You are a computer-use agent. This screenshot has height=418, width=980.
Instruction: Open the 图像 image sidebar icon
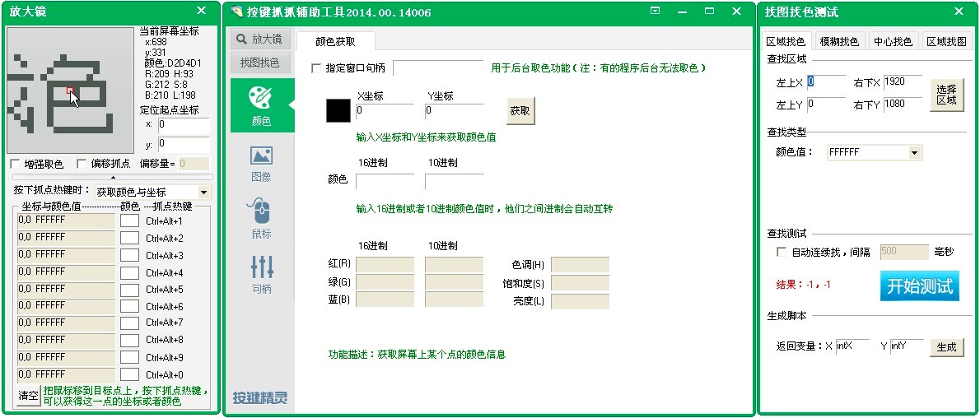(x=261, y=162)
